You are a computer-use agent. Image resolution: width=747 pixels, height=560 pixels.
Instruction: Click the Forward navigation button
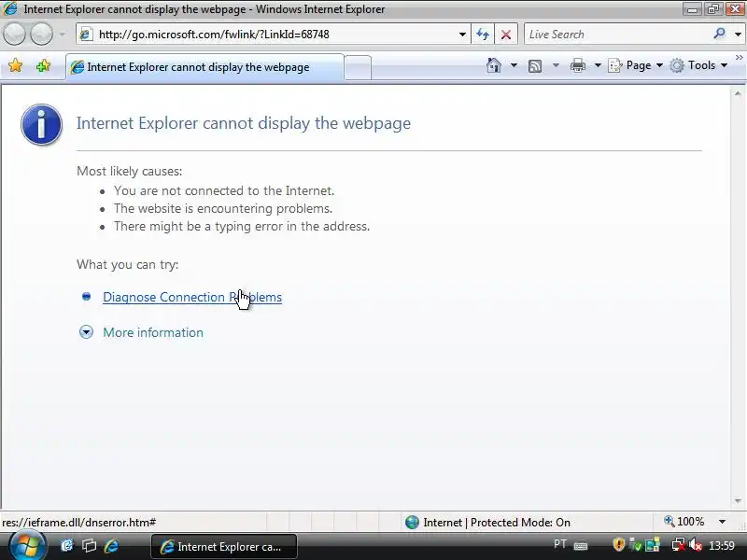[x=41, y=35]
